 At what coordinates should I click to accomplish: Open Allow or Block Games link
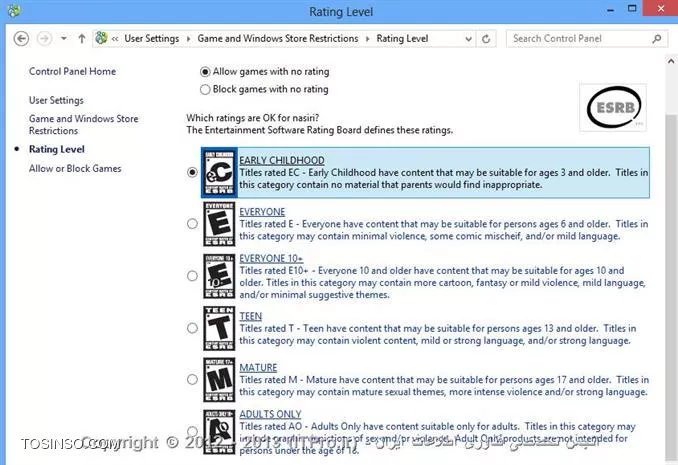75,169
